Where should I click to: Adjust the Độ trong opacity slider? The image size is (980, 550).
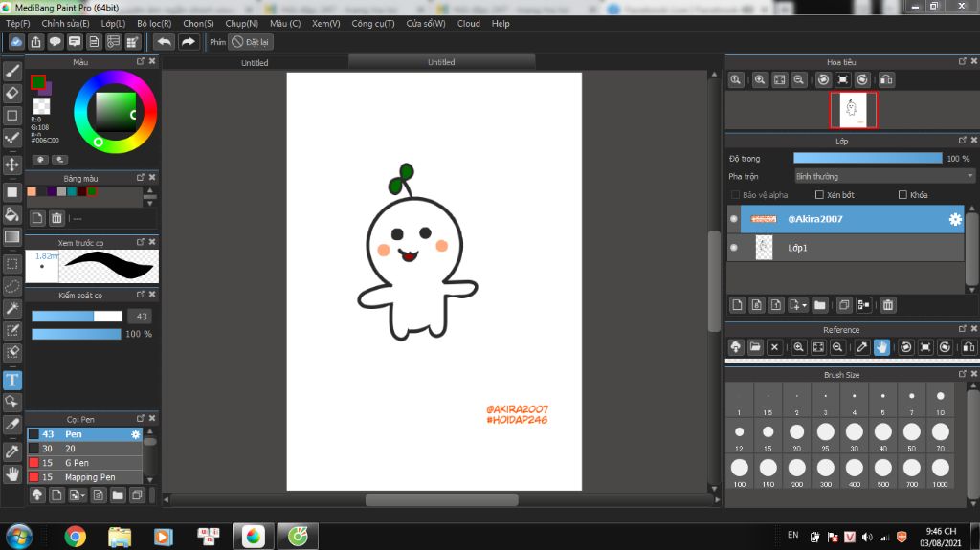(x=867, y=158)
